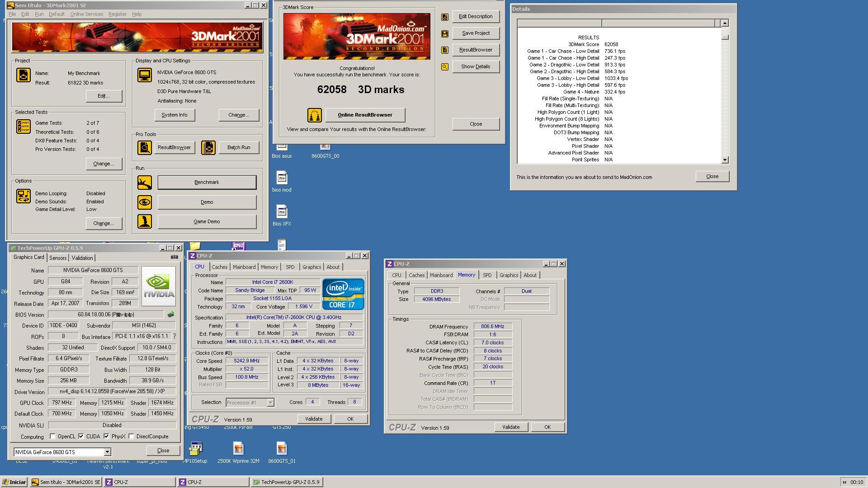This screenshot has width=868, height=488.
Task: Switch to the Validation tab in GPU-Z
Action: [82, 258]
